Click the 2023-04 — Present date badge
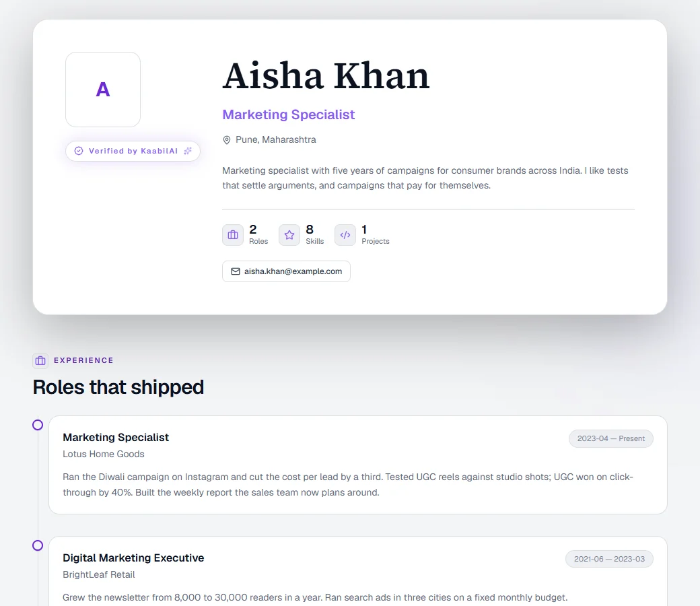This screenshot has width=700, height=606. click(x=610, y=438)
